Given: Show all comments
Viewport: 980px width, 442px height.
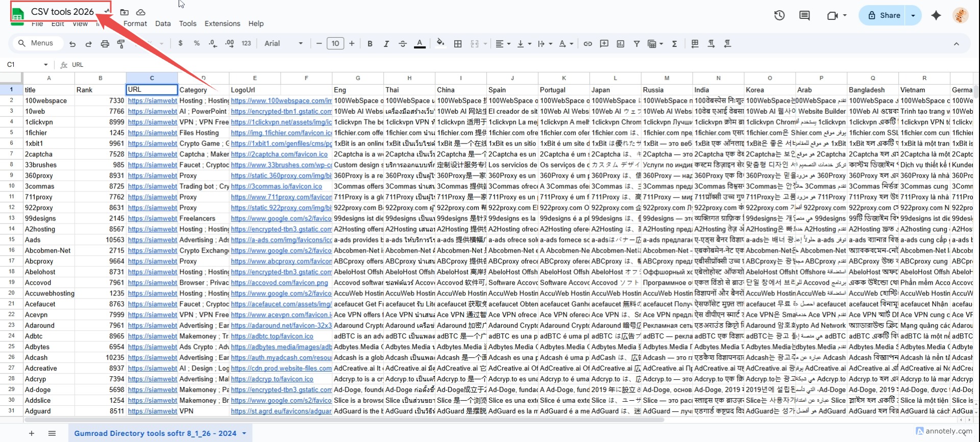Looking at the screenshot, I should 804,15.
